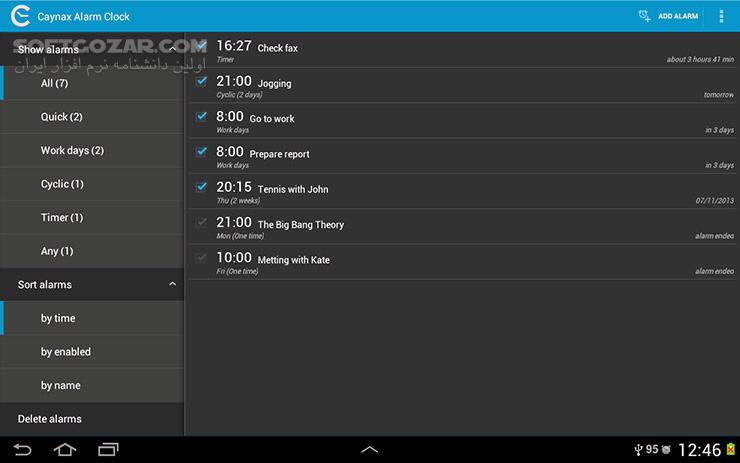Open the 20:15 Tennis with John alarm
The image size is (740, 463).
(x=462, y=192)
